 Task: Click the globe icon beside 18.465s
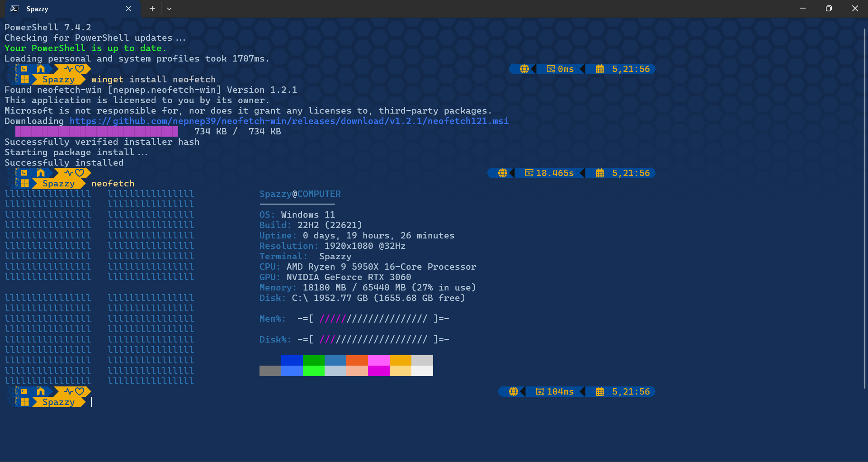pyautogui.click(x=502, y=173)
